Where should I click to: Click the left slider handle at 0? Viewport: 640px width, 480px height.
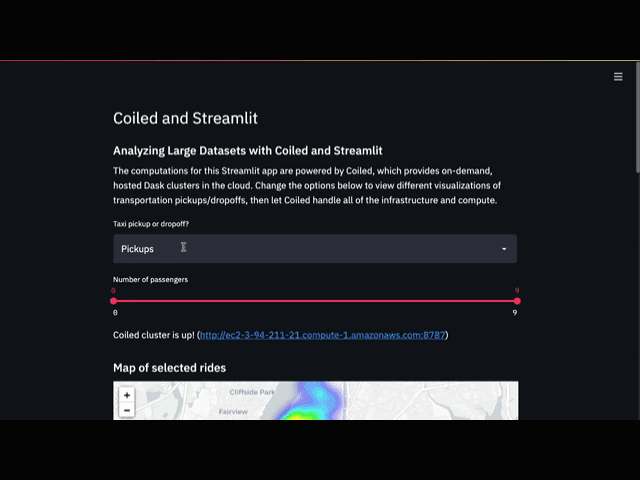click(114, 301)
